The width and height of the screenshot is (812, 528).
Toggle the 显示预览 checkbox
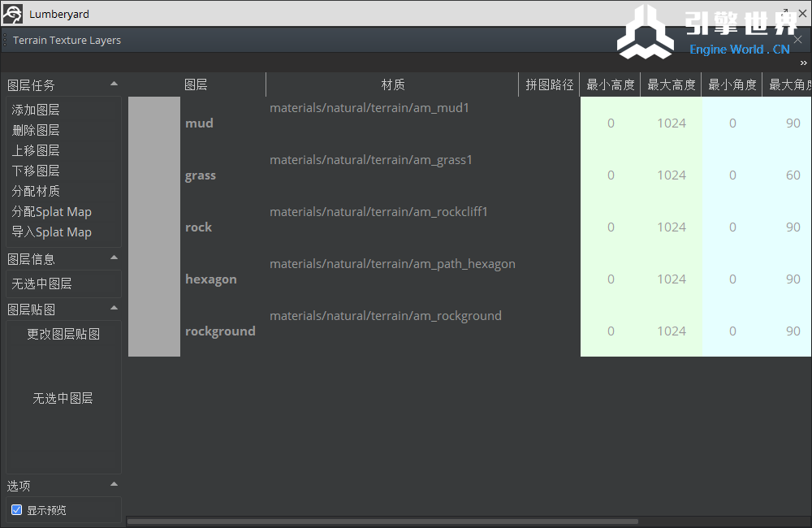(x=16, y=510)
